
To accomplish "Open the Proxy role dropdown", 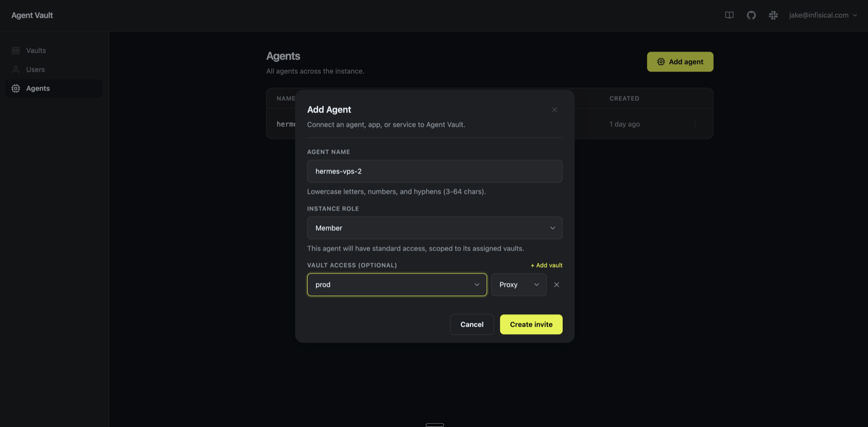I will tap(519, 284).
